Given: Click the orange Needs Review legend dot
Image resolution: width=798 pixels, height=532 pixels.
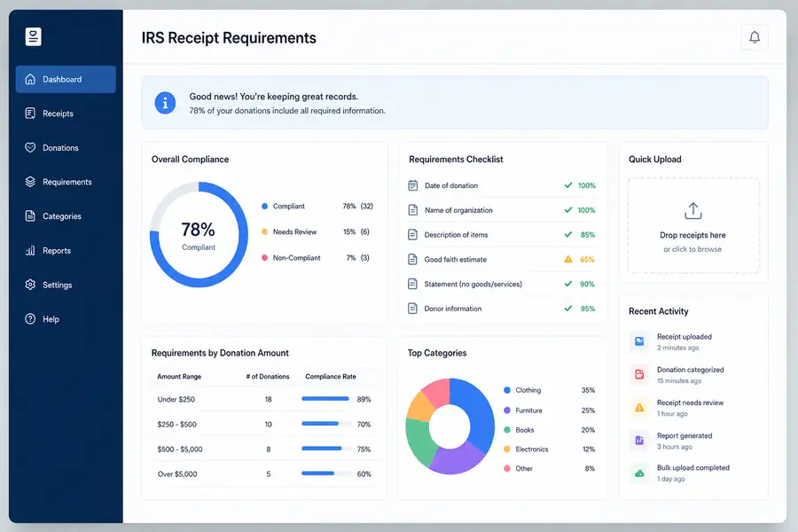Looking at the screenshot, I should pyautogui.click(x=264, y=231).
